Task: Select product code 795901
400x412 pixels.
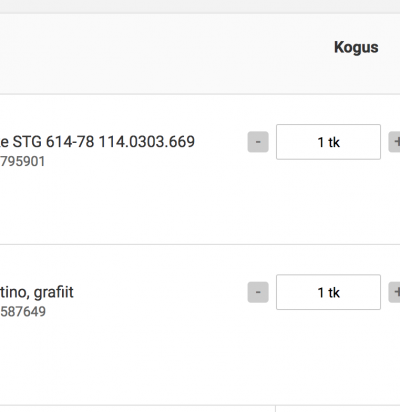Action: (22, 162)
